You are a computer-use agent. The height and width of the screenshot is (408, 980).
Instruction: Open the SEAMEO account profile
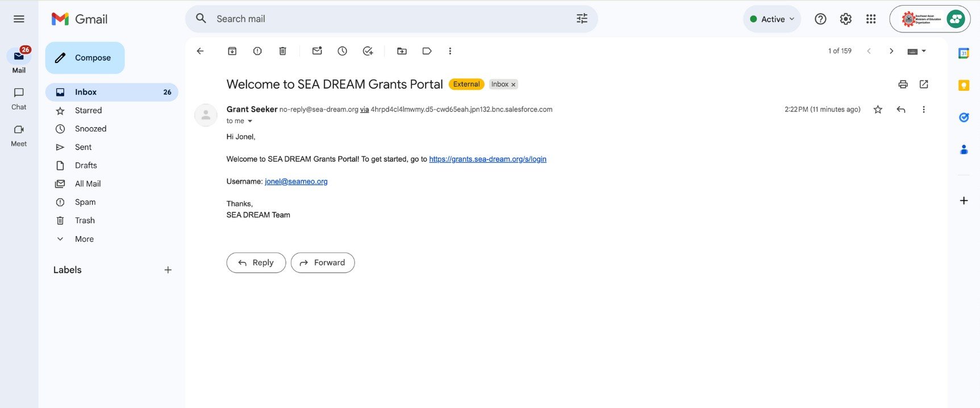[930, 19]
